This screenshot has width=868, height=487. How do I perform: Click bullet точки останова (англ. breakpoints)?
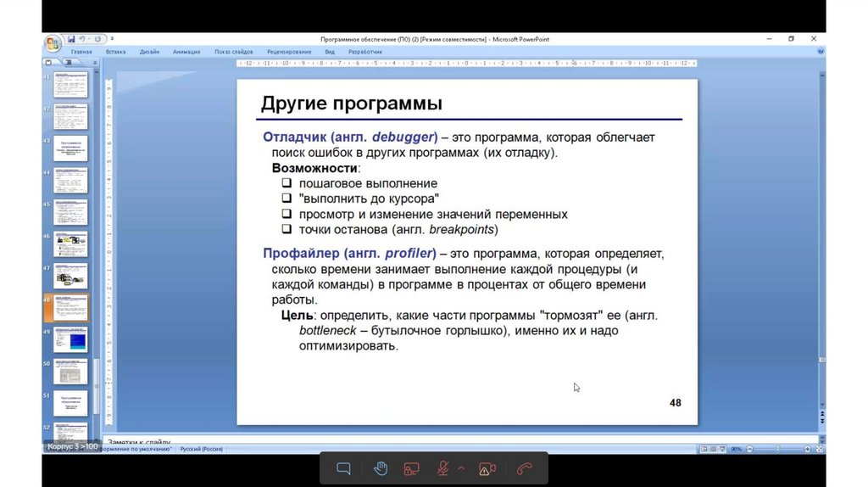tap(398, 229)
